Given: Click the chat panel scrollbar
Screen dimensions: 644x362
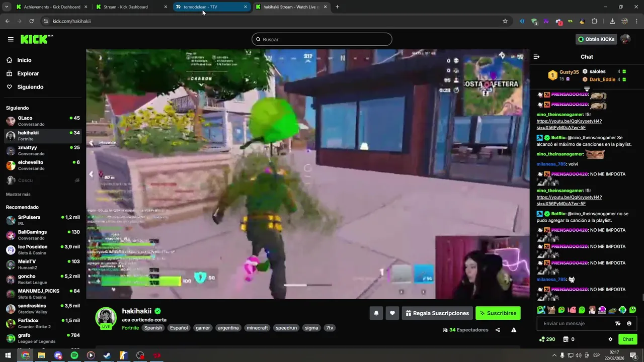Looking at the screenshot, I should point(642,298).
